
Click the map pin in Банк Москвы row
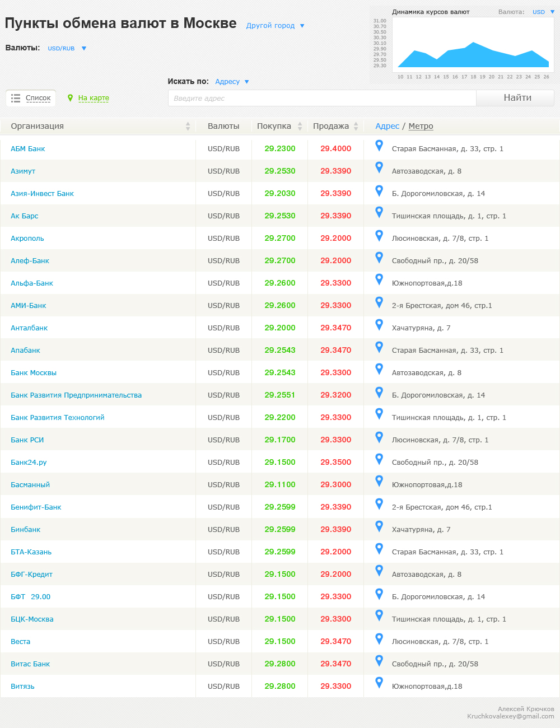[x=379, y=370]
